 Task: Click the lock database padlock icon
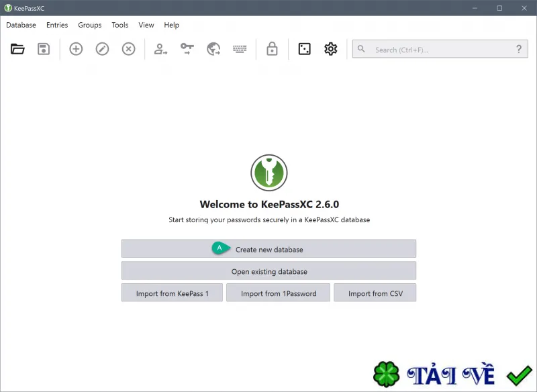[272, 49]
